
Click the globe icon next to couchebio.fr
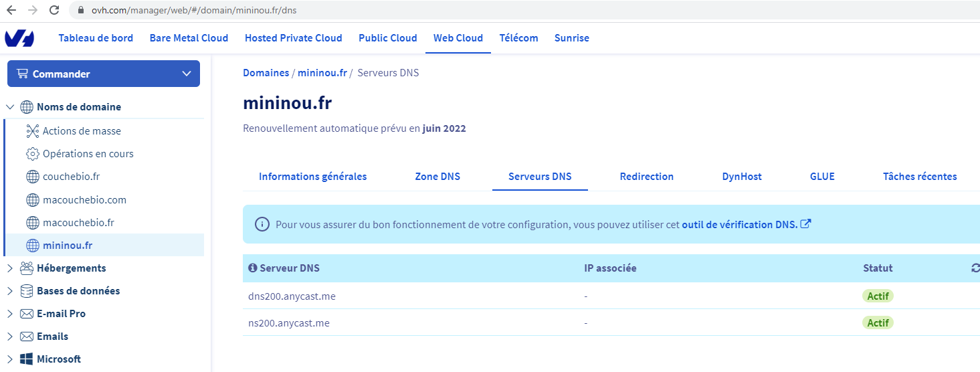pyautogui.click(x=33, y=177)
